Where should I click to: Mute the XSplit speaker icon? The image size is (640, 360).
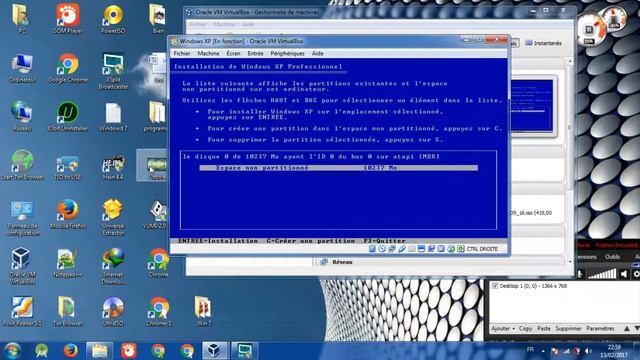point(623,274)
